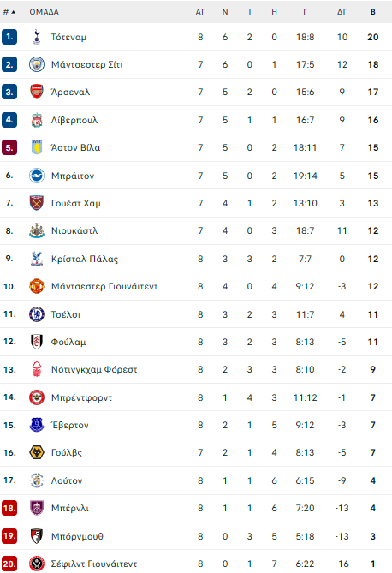Open the Νότινγκχαμ Φόρεστ team link

[x=94, y=369]
